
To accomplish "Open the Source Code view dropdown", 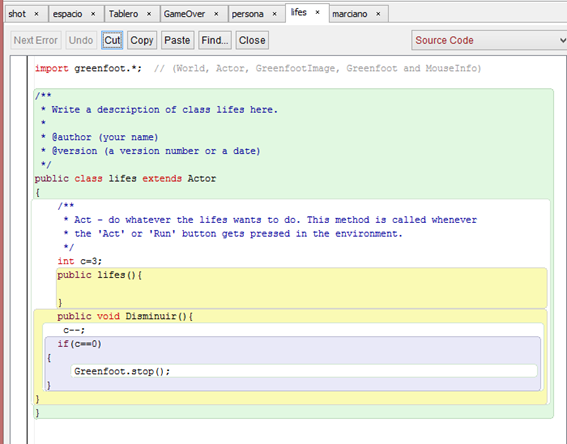I will click(x=489, y=40).
